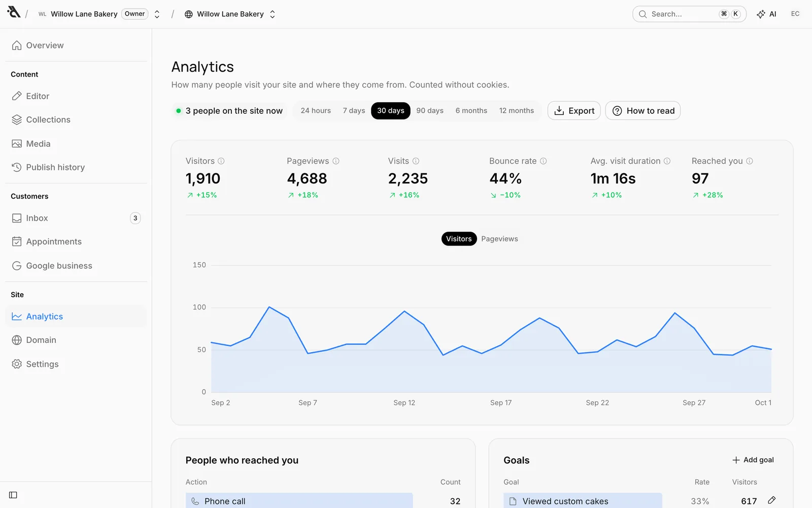Focus the Search field
The width and height of the screenshot is (812, 508).
689,14
